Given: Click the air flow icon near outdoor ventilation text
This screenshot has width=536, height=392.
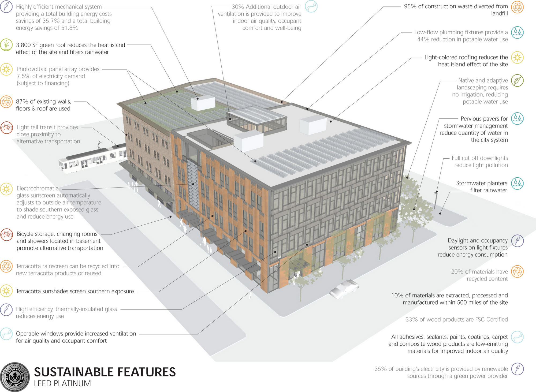Looking at the screenshot, I should click(311, 6).
